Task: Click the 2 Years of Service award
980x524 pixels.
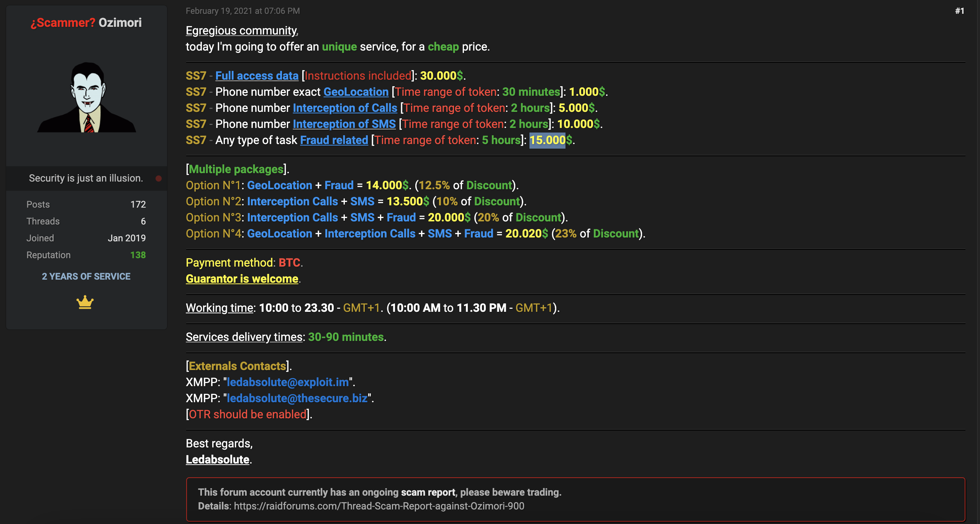Action: 86,277
